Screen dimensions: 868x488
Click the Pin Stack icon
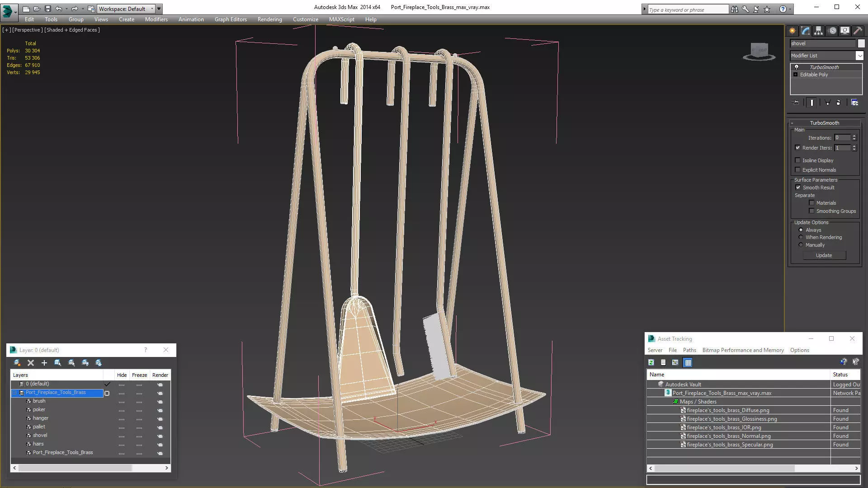click(x=796, y=103)
